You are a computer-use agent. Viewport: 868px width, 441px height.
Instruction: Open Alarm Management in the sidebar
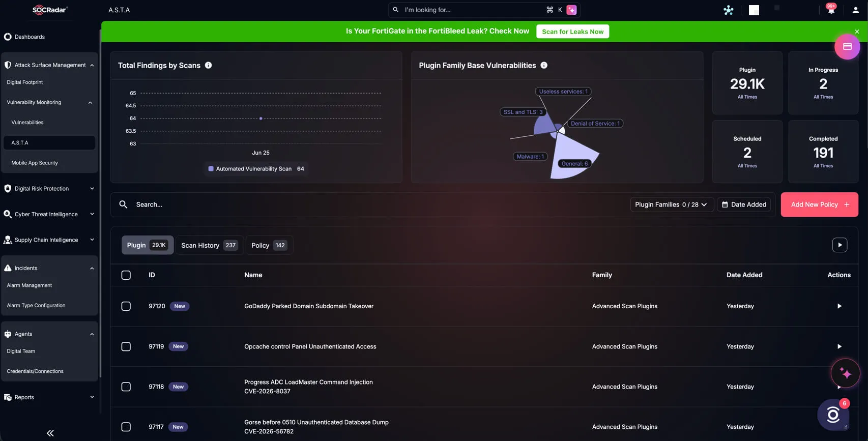coord(30,285)
